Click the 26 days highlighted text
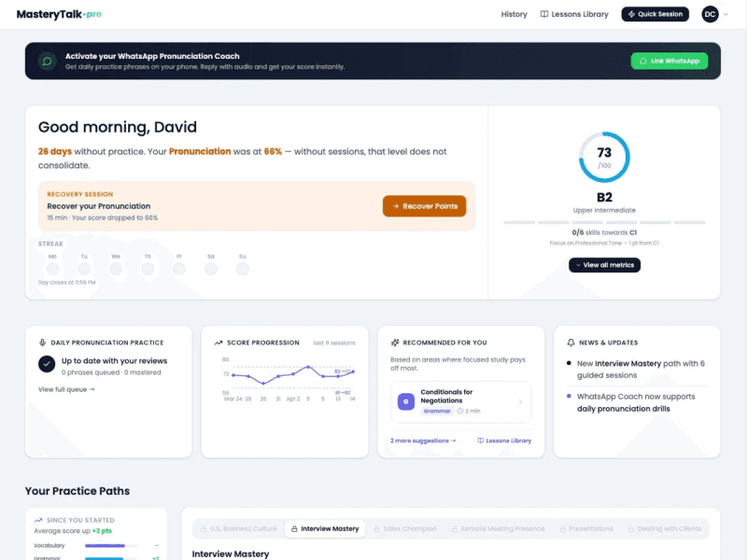Screen dimensions: 747x560 click(55, 151)
